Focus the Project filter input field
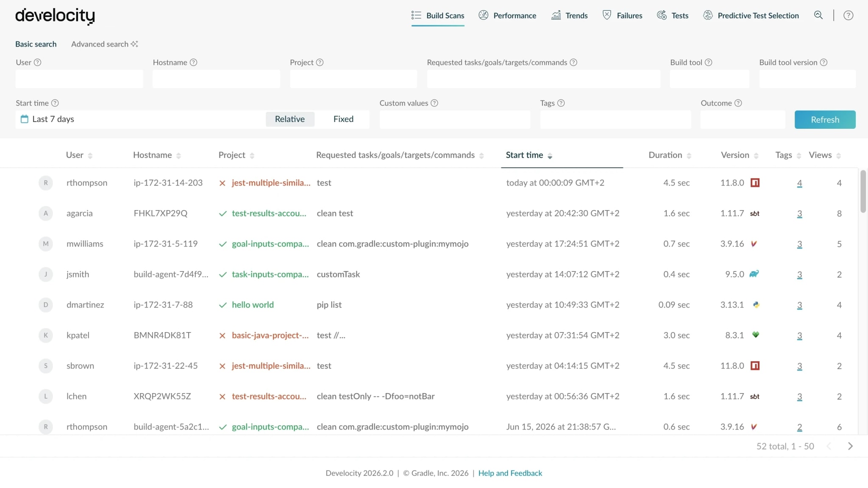Viewport: 868px width, 488px height. coord(353,79)
